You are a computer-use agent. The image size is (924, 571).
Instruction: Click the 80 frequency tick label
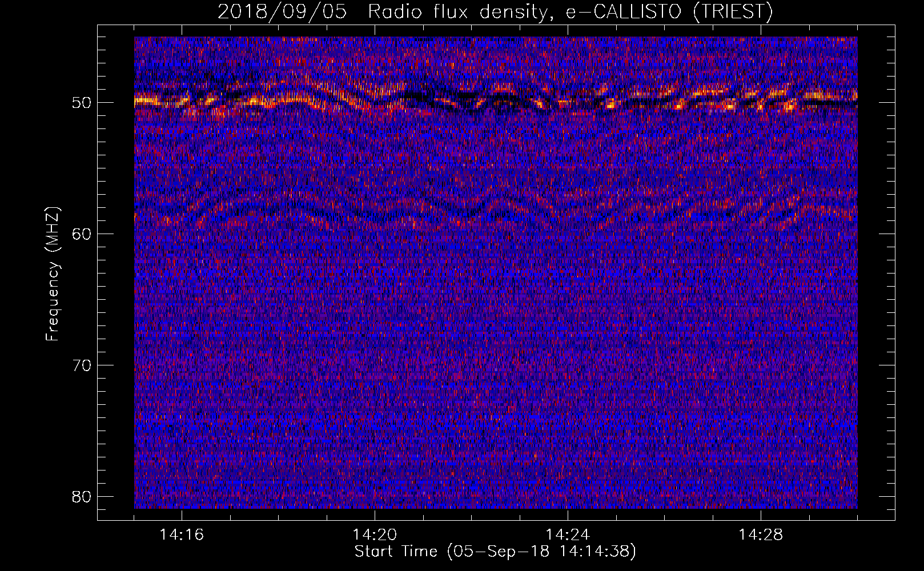tap(82, 497)
